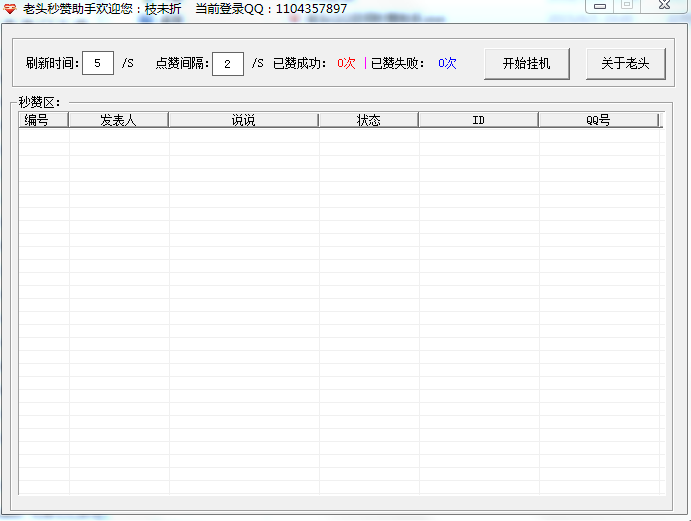Click the 已赞失败 label
The width and height of the screenshot is (691, 521).
pyautogui.click(x=398, y=63)
